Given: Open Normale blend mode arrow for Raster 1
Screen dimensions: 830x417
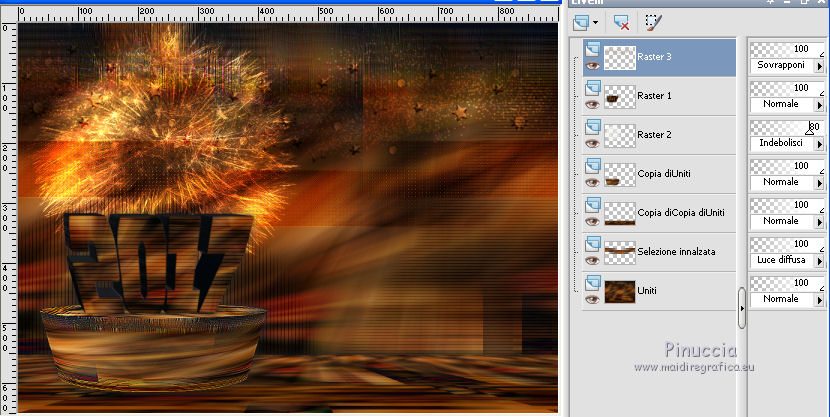Looking at the screenshot, I should click(x=819, y=105).
